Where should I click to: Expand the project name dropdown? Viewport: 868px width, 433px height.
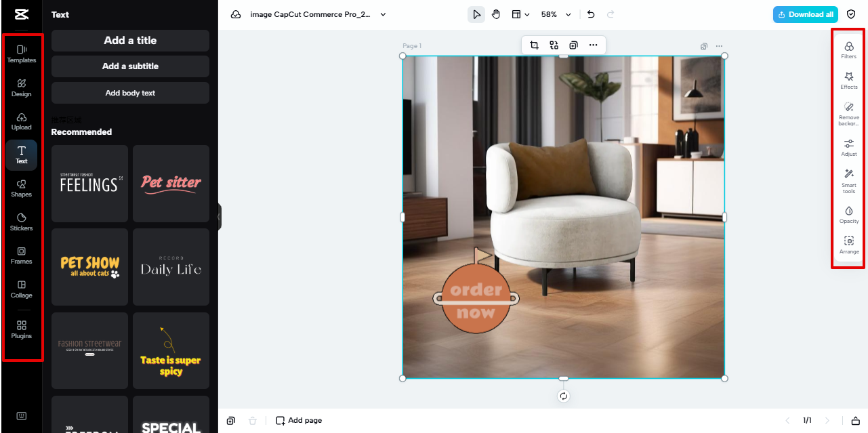pos(383,14)
